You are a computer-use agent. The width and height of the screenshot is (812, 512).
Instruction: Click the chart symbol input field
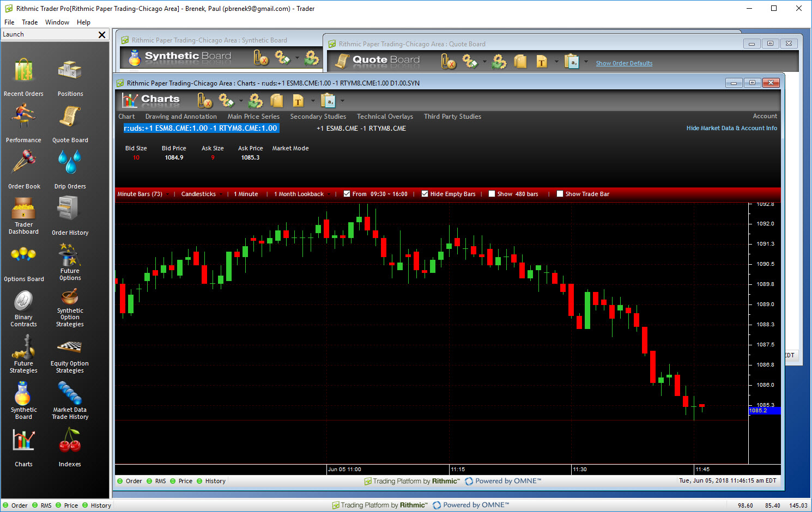(201, 129)
